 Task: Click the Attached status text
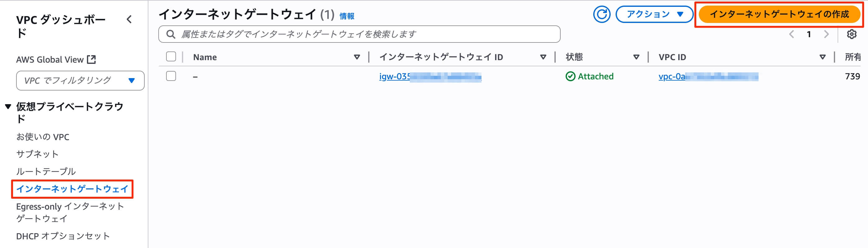pos(595,76)
